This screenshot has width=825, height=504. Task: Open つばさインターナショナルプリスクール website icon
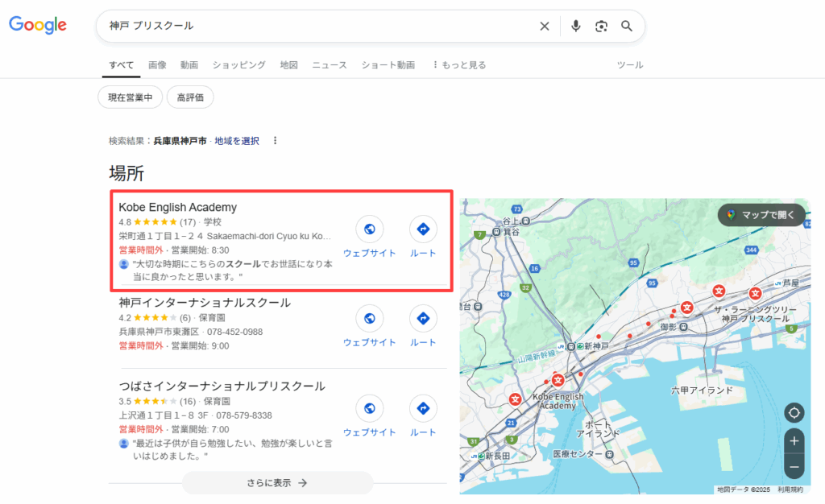369,408
